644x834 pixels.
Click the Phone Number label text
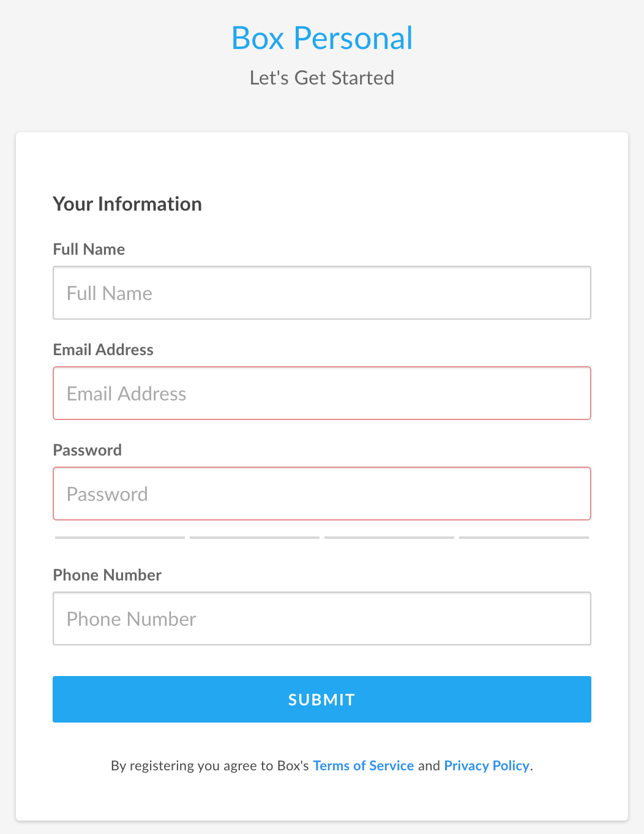pyautogui.click(x=107, y=575)
